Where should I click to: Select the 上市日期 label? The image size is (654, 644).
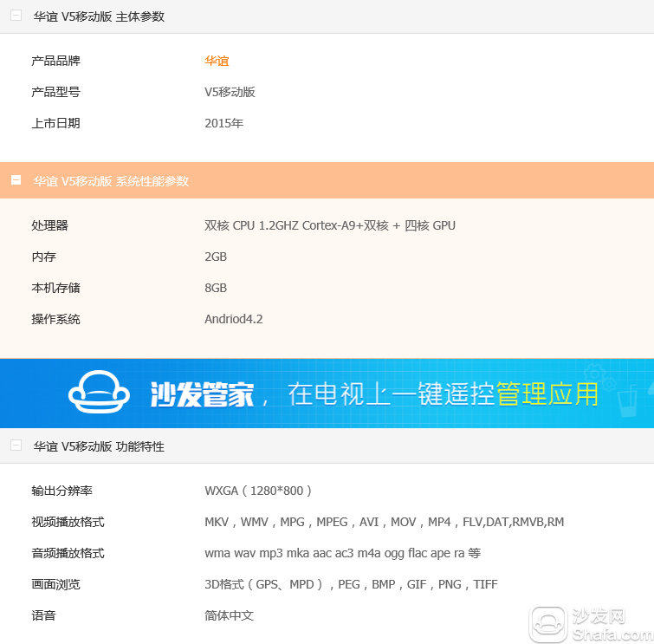click(x=56, y=123)
